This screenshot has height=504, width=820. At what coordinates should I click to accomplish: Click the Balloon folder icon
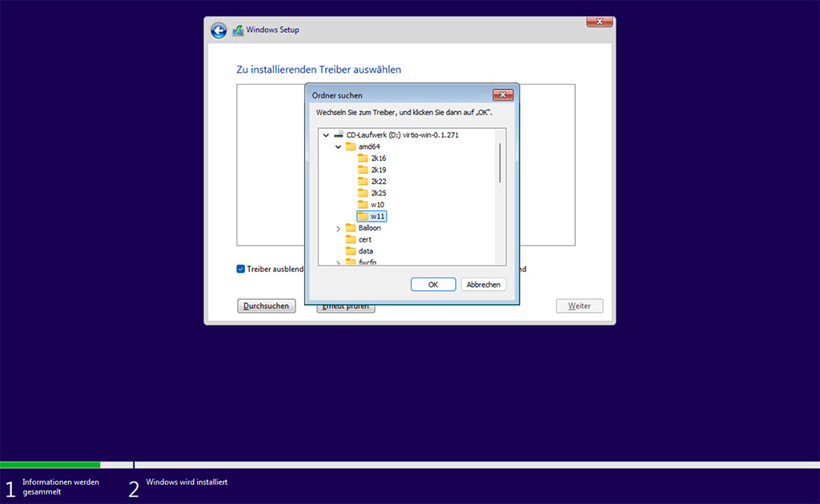click(x=351, y=228)
